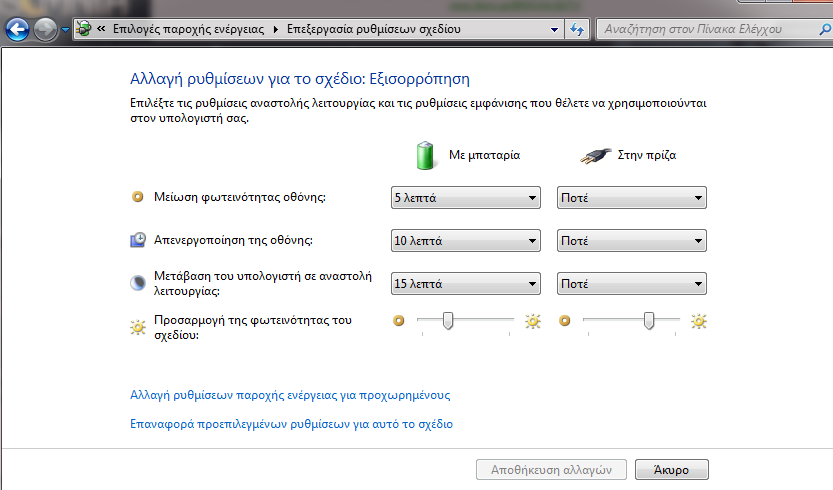The height and width of the screenshot is (490, 833).
Task: Expand arrow after Επιλογές παροχής ενέργειας
Action: point(275,29)
